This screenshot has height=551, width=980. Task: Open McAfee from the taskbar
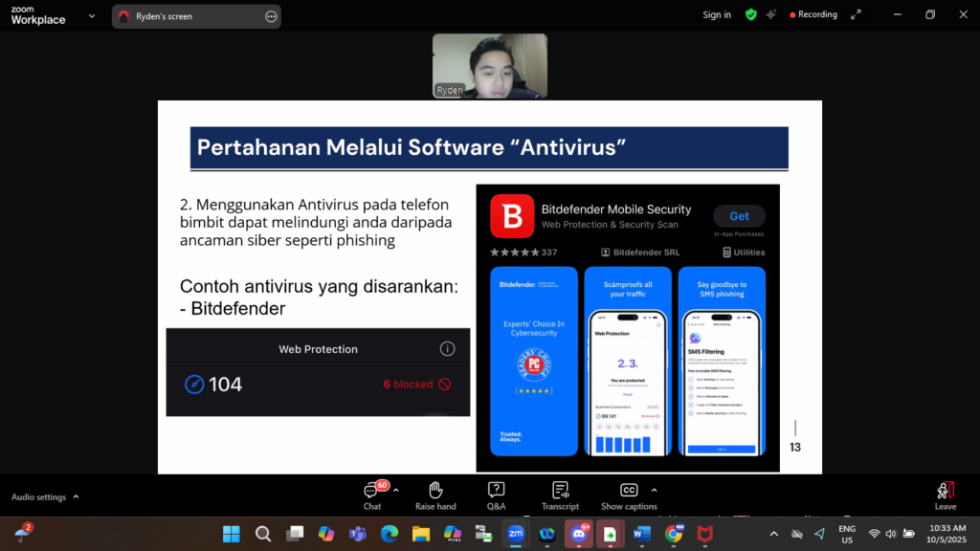click(705, 534)
